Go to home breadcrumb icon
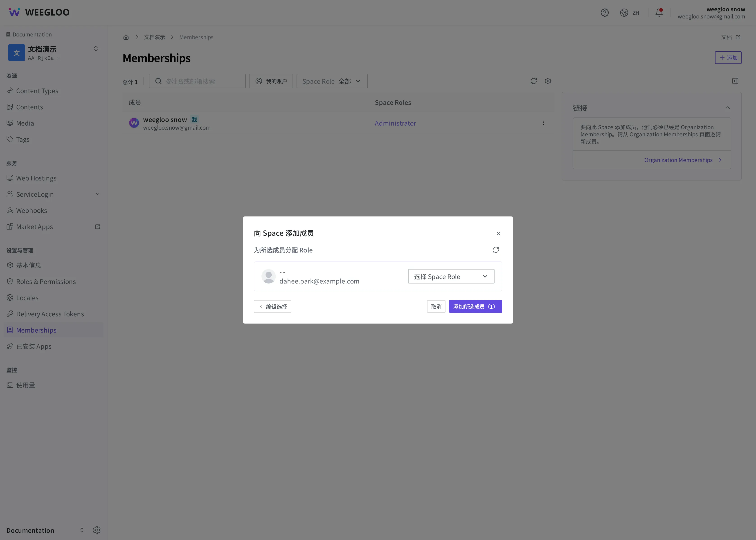The width and height of the screenshot is (756, 540). tap(126, 37)
